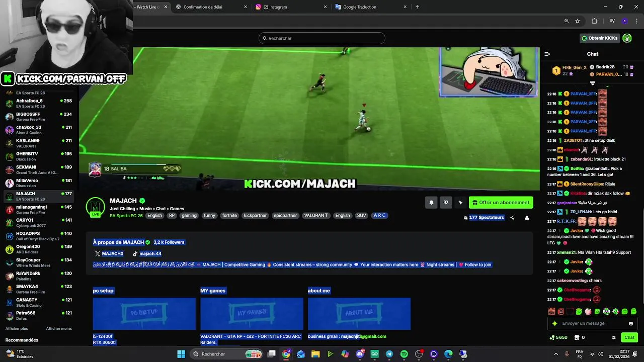644x362 pixels.
Task: Click the about me panel image
Action: click(359, 314)
